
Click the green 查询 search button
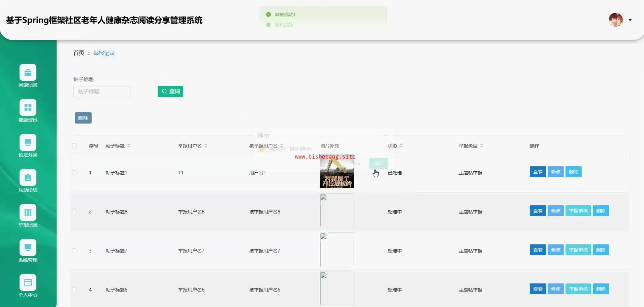[170, 91]
